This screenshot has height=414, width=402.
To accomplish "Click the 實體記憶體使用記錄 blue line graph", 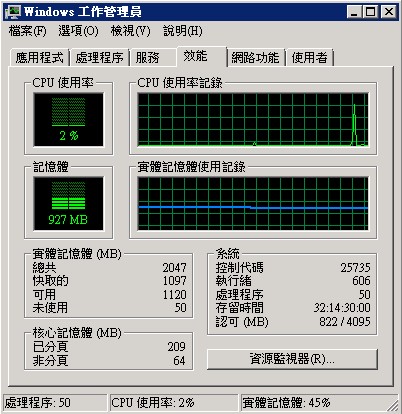I will 253,204.
